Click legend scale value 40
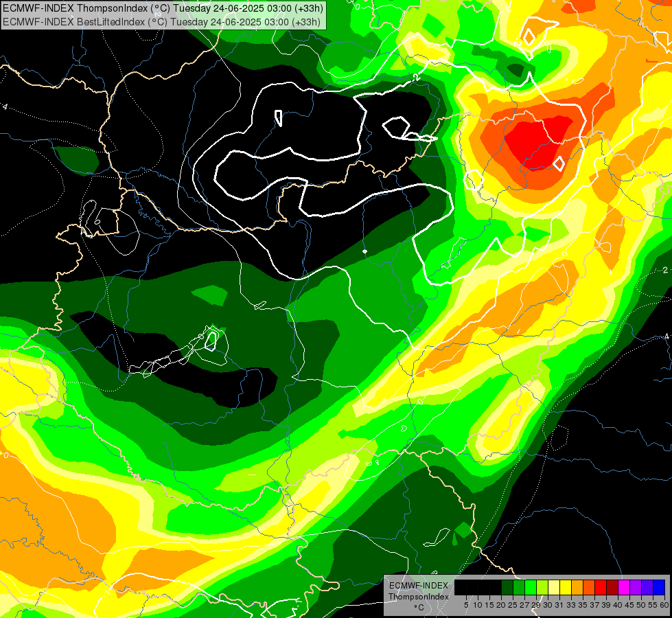The image size is (672, 618). click(618, 605)
